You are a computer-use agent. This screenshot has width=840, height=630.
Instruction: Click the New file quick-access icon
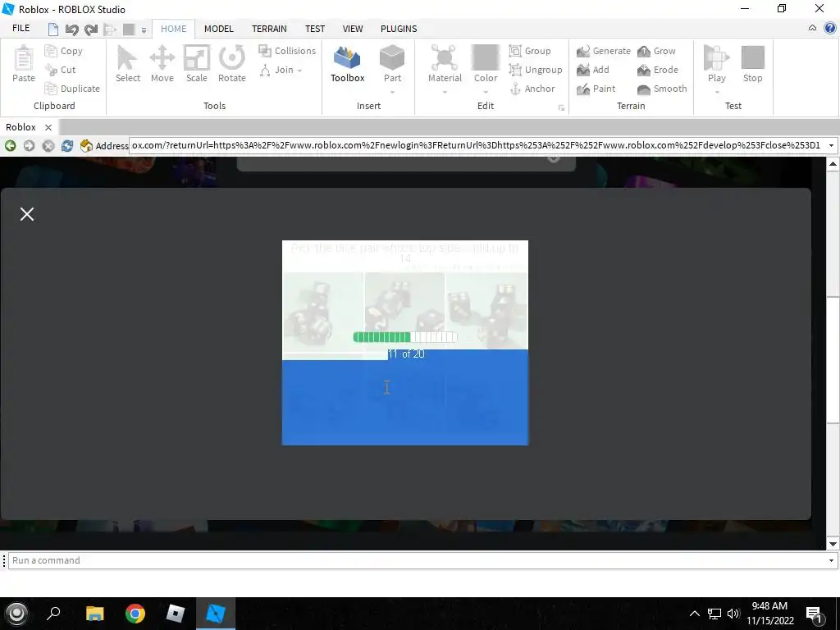click(53, 30)
